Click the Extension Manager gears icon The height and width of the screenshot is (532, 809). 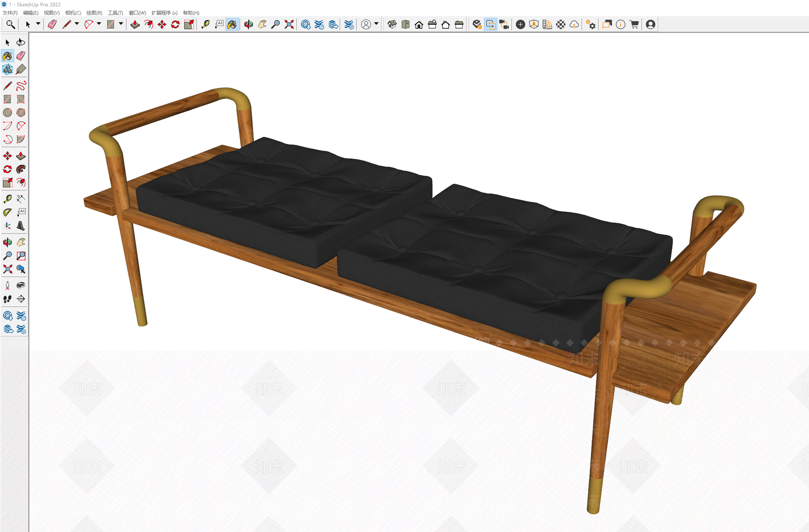[591, 24]
